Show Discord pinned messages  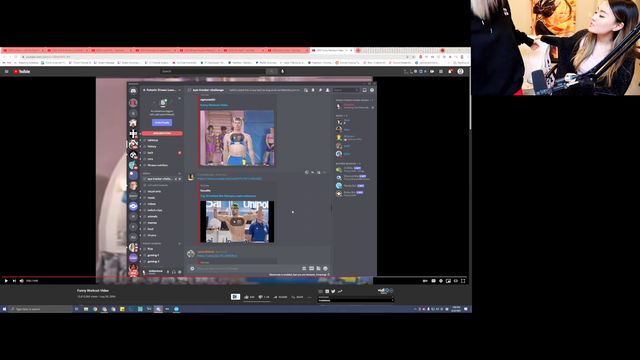[x=320, y=90]
